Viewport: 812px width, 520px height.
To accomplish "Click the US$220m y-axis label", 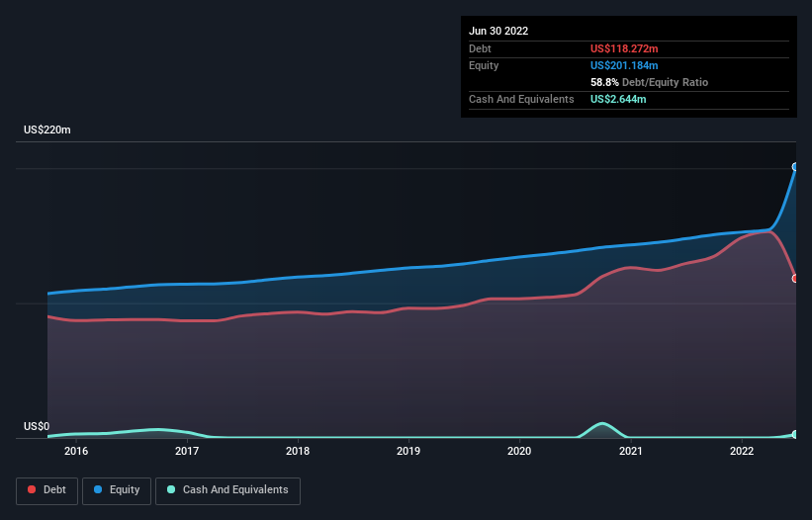I will pos(47,130).
